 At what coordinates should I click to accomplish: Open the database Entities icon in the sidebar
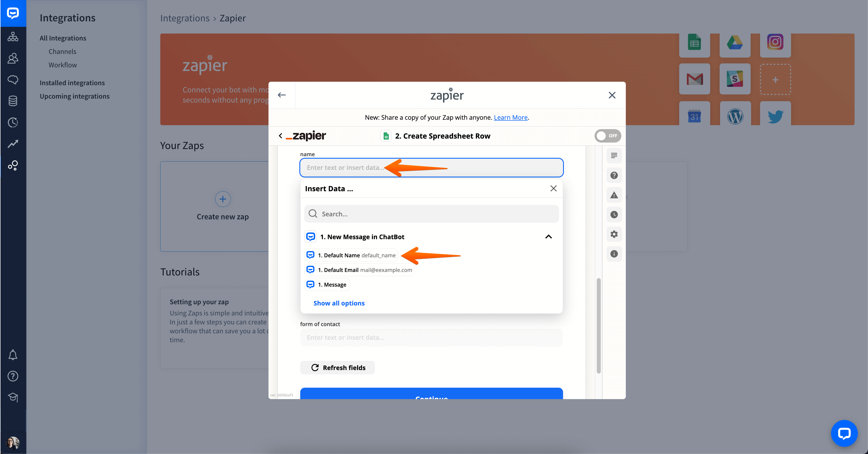coord(13,101)
